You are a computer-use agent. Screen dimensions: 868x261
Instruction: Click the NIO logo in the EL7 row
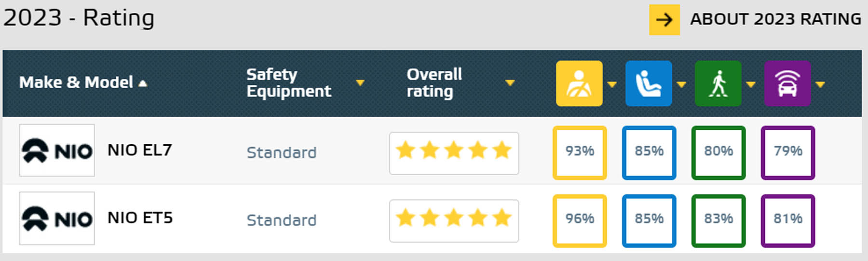(57, 151)
